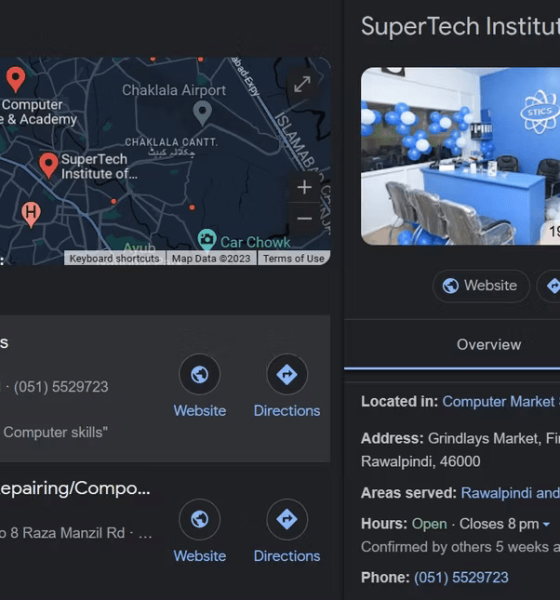Screen dimensions: 560x600
Task: Open Website for Raza Manzil Rd listing
Action: point(199,532)
